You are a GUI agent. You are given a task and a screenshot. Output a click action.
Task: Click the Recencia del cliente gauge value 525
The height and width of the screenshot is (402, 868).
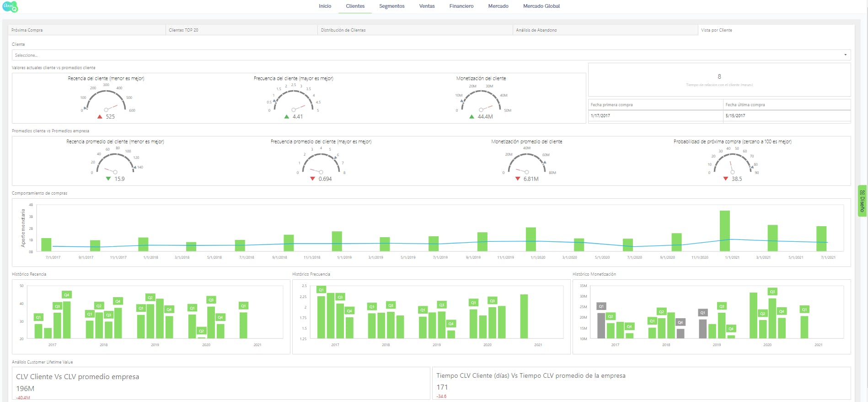[110, 117]
